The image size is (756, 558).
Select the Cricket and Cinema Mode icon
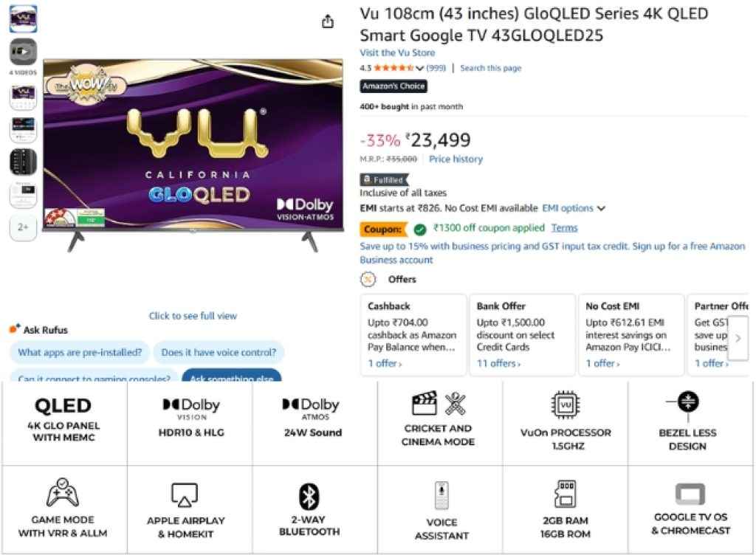pyautogui.click(x=439, y=404)
